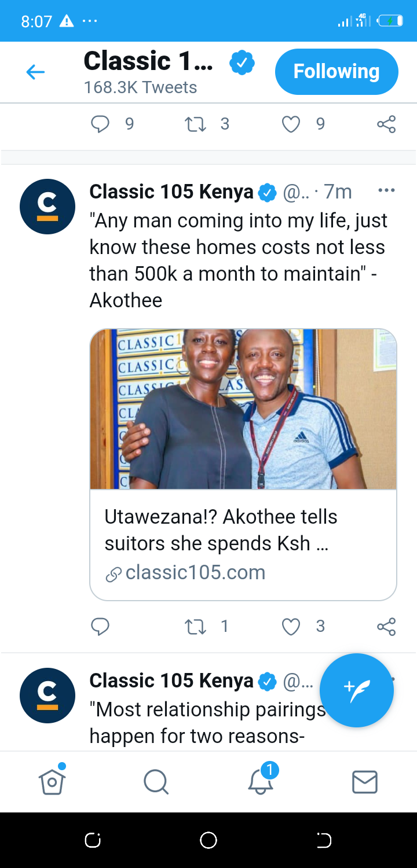
Task: Open the Akothee article photo
Action: (243, 409)
